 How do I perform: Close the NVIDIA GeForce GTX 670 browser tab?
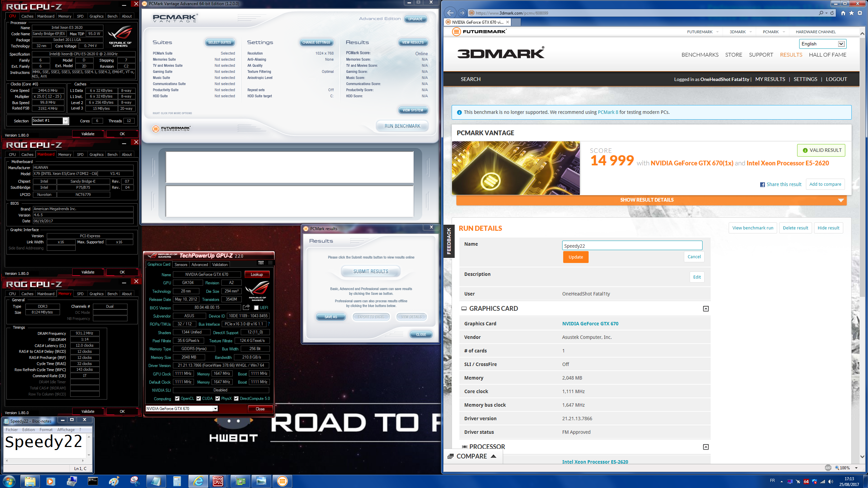tap(507, 22)
